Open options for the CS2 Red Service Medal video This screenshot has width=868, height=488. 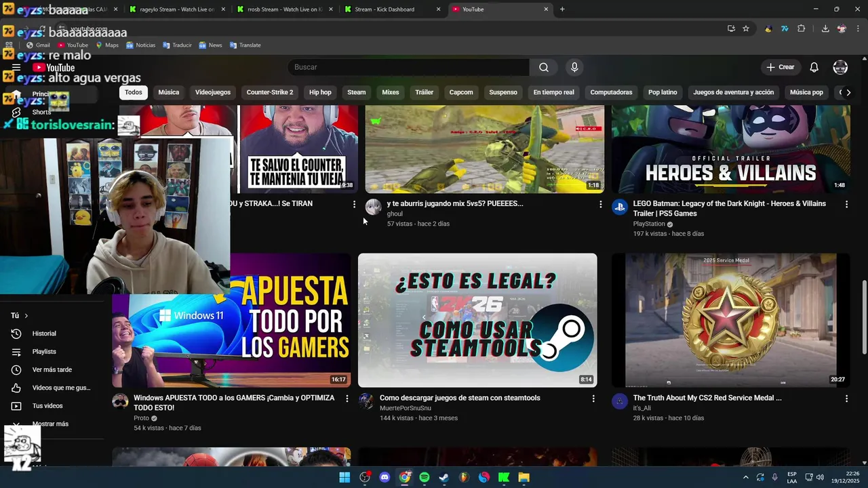click(x=846, y=399)
